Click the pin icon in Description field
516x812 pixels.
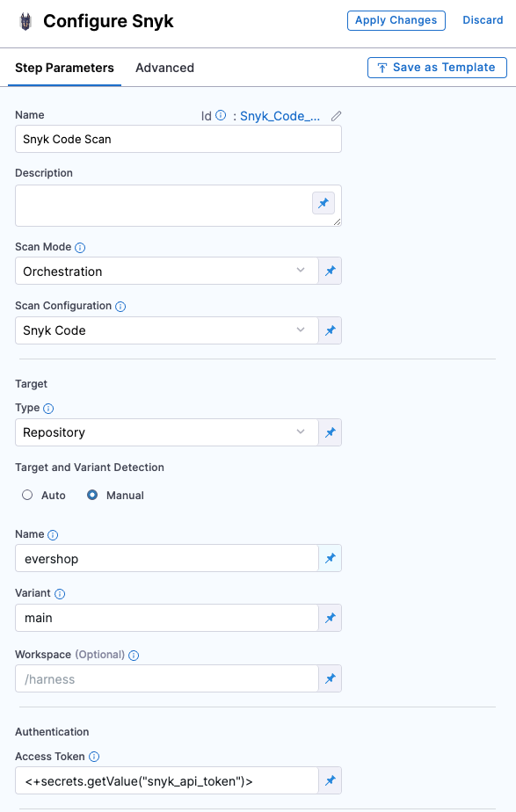[323, 203]
